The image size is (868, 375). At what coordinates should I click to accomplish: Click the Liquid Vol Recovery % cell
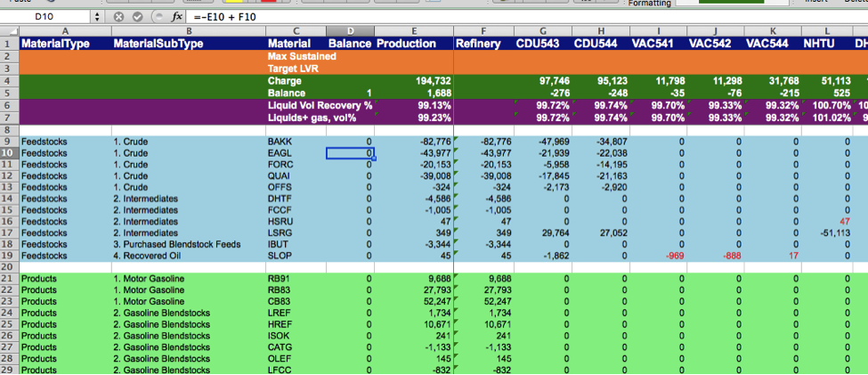coord(319,105)
